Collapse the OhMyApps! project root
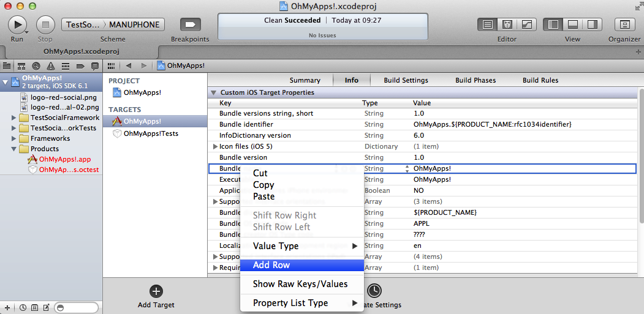644x314 pixels. pos(6,81)
